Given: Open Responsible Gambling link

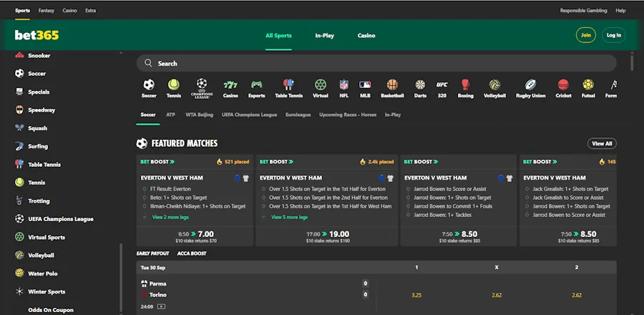Looking at the screenshot, I should [x=583, y=11].
